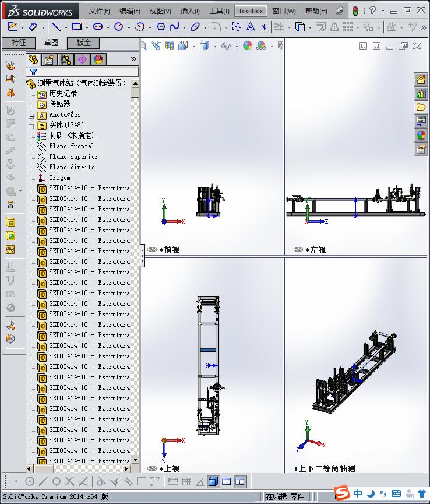Select the sketch Text tool

pos(251,27)
